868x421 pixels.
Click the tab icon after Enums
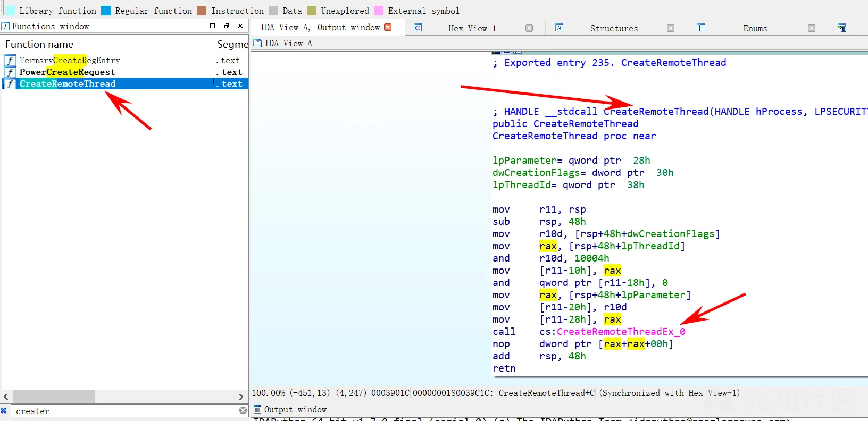coord(842,28)
